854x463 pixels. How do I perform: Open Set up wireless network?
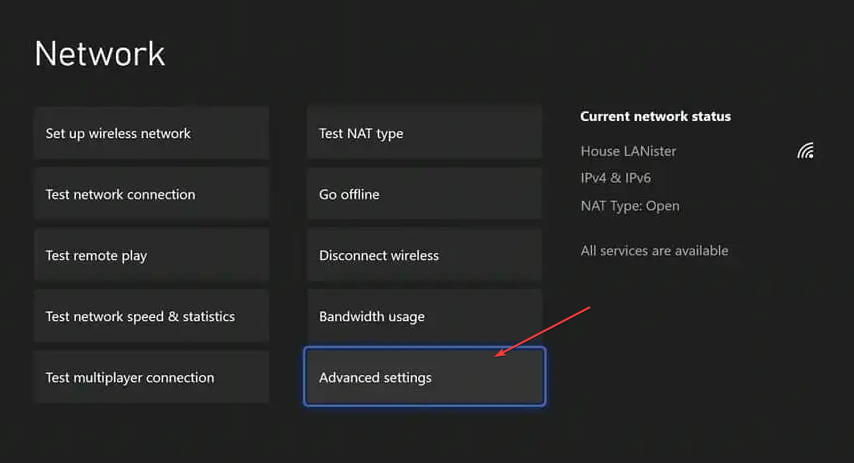click(x=151, y=133)
